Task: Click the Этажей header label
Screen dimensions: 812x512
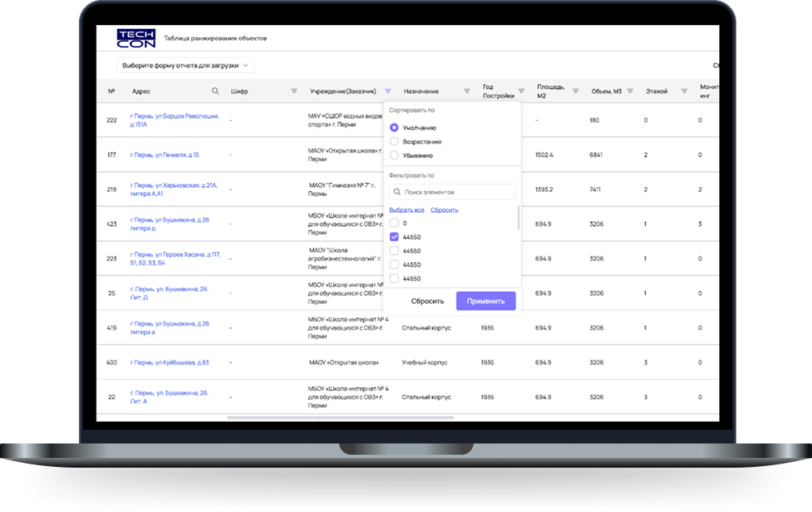Action: pyautogui.click(x=657, y=91)
